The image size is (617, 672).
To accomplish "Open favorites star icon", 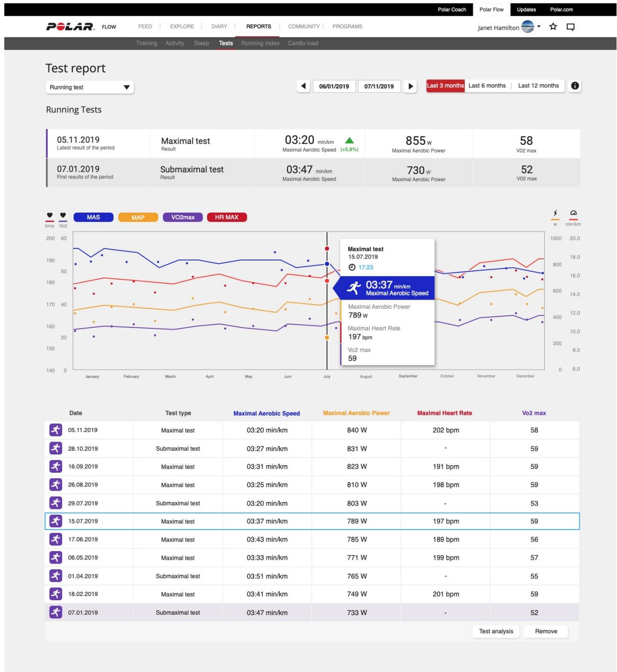I will (553, 27).
